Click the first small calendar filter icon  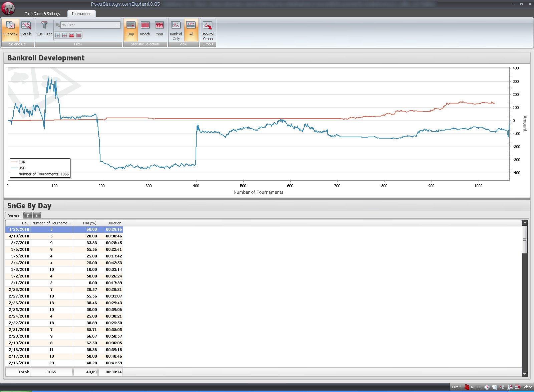pos(58,35)
